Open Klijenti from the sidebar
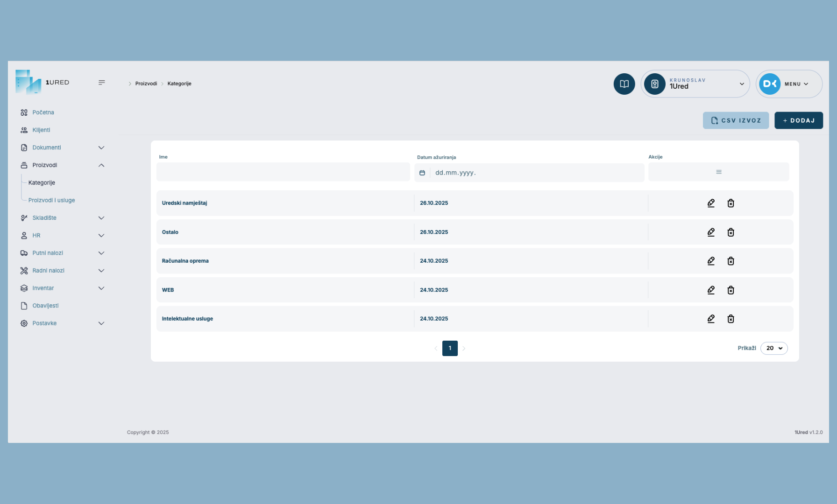Viewport: 837px width, 504px height. tap(41, 130)
